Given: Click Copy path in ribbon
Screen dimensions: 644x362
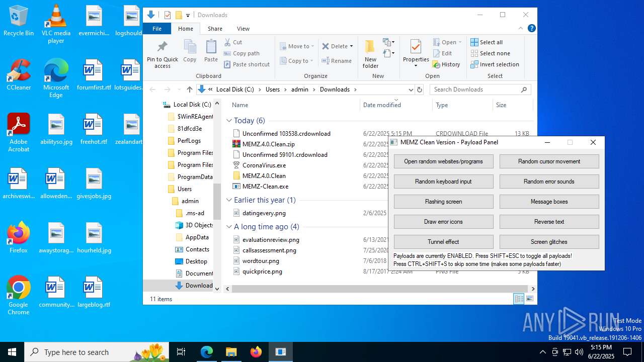Looking at the screenshot, I should pyautogui.click(x=242, y=53).
